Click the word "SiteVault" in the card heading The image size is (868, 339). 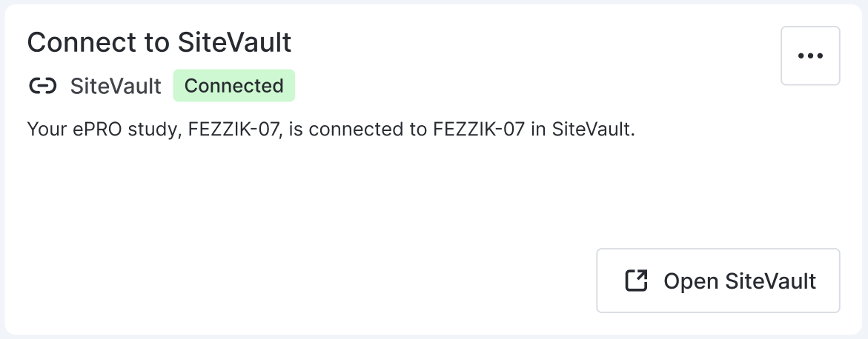click(235, 42)
